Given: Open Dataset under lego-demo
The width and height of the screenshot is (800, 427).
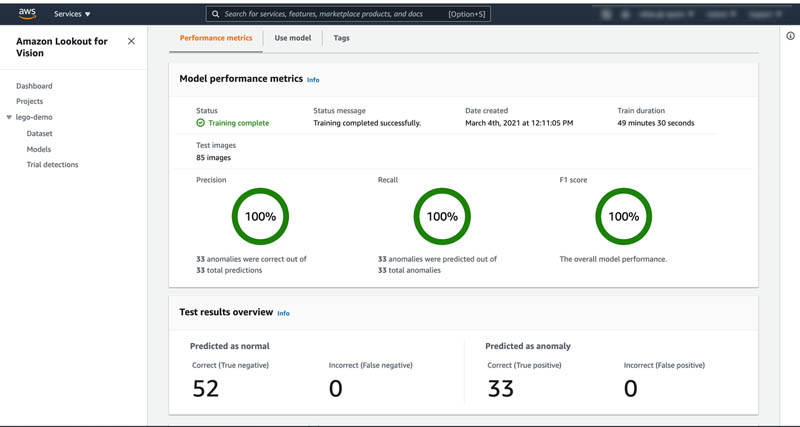Looking at the screenshot, I should [39, 134].
